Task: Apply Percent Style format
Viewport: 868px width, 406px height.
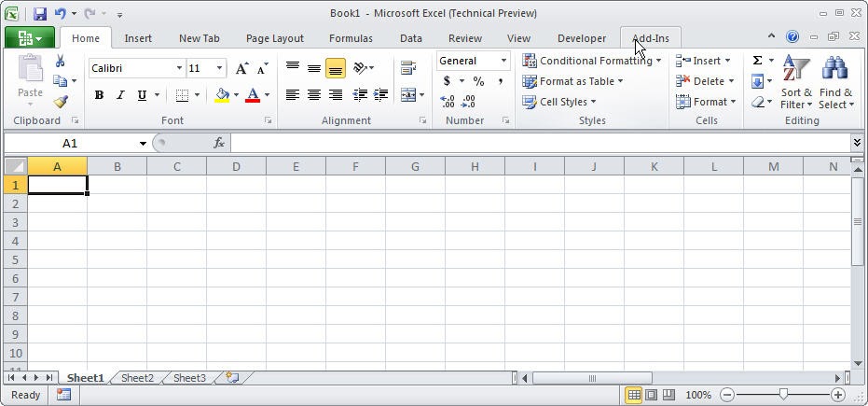Action: 479,81
